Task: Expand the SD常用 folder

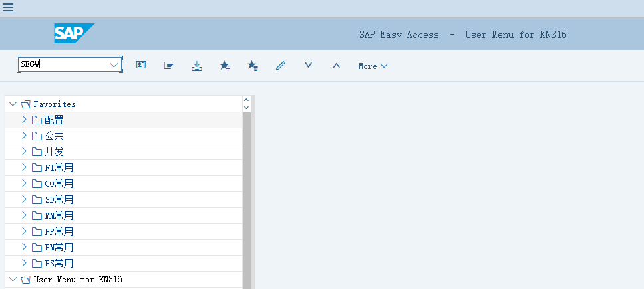Action: pos(24,199)
